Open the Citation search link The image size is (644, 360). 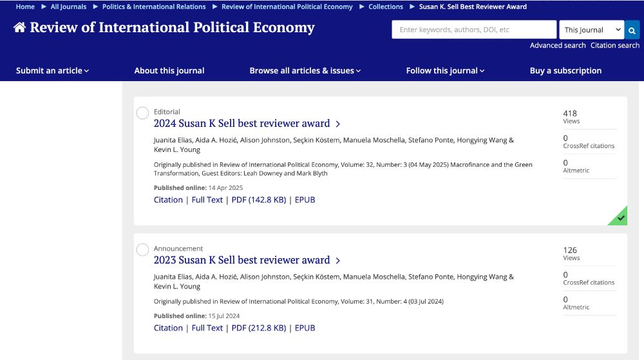[x=615, y=46]
